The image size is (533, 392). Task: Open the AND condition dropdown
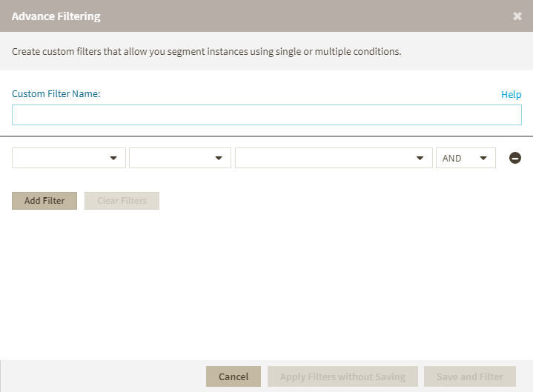[466, 158]
